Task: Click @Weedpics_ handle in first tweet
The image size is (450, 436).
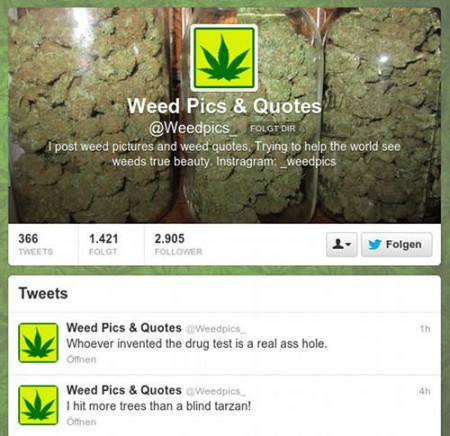Action: point(216,329)
